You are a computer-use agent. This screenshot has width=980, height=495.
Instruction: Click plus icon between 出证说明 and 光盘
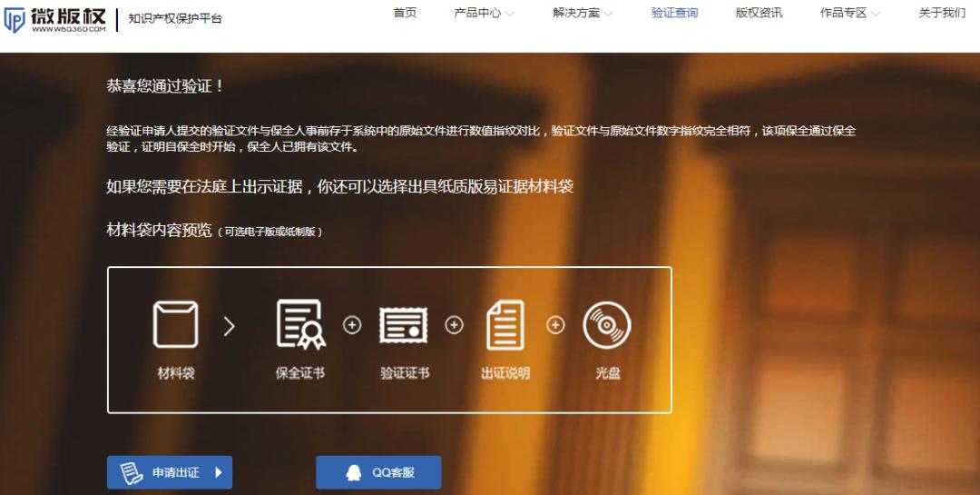(555, 325)
